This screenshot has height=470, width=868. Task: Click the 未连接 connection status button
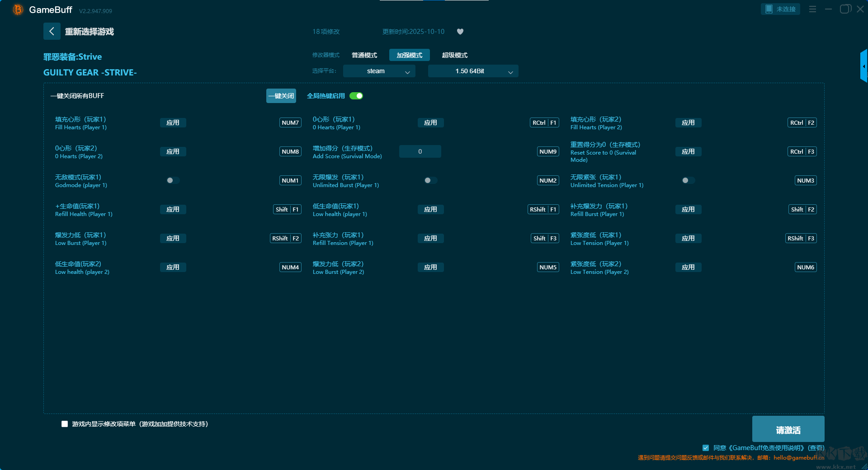(x=781, y=9)
